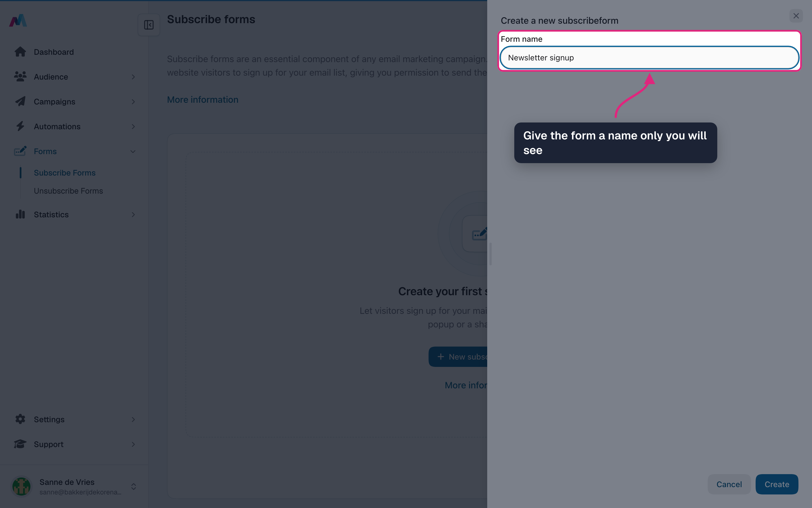
Task: Collapse the Forms menu chevron
Action: pos(133,152)
